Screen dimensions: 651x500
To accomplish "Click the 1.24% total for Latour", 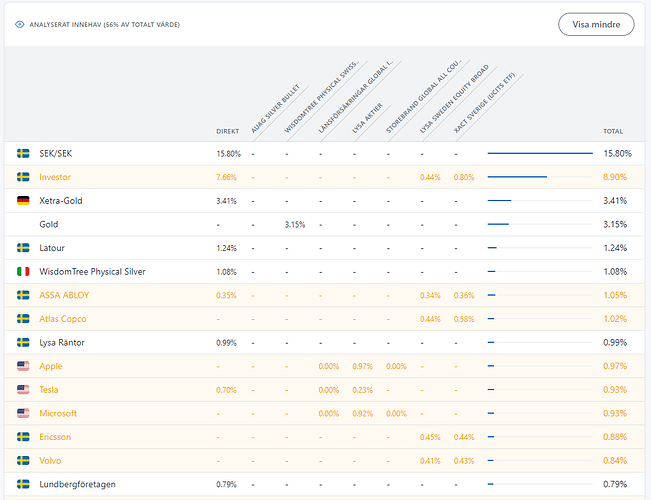I will point(615,248).
